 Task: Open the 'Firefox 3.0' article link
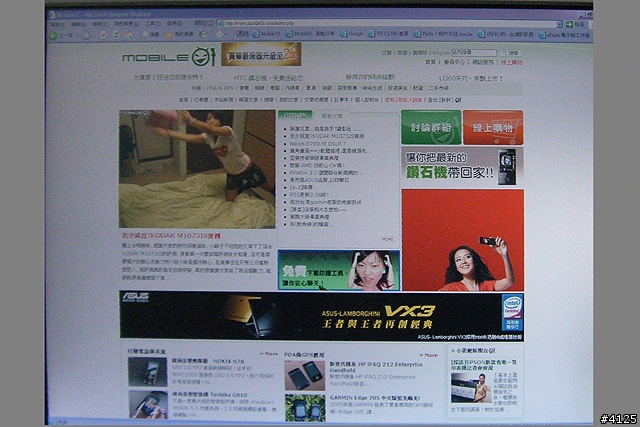point(326,173)
